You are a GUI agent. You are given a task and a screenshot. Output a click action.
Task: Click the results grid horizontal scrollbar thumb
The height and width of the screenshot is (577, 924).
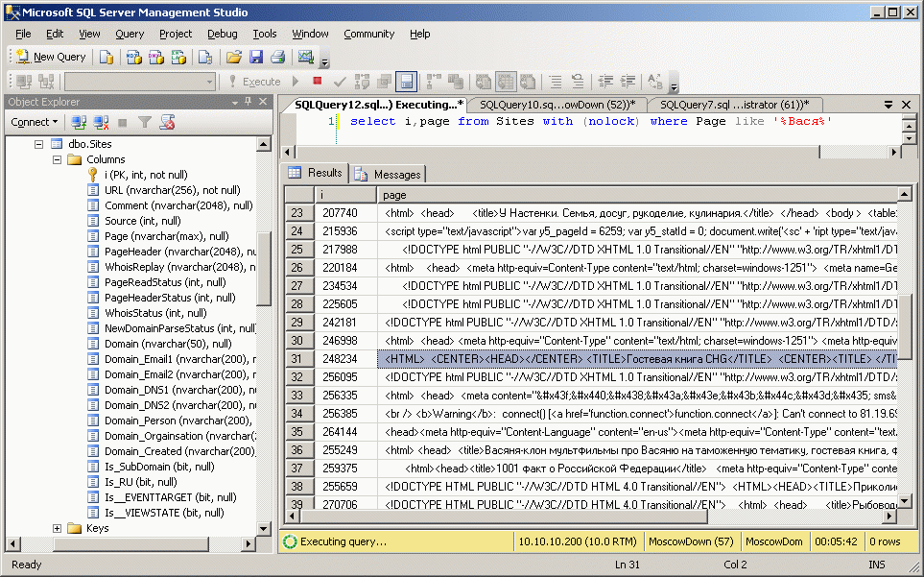tap(505, 517)
